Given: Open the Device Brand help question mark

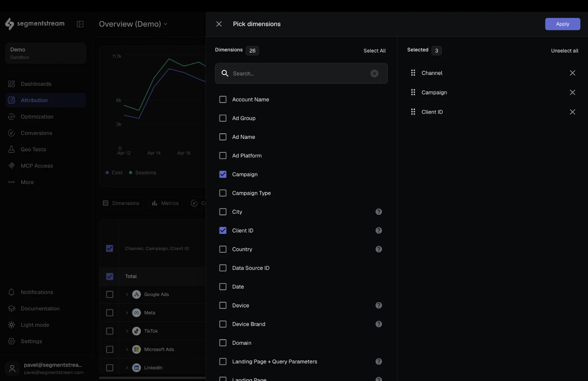Looking at the screenshot, I should click(379, 324).
